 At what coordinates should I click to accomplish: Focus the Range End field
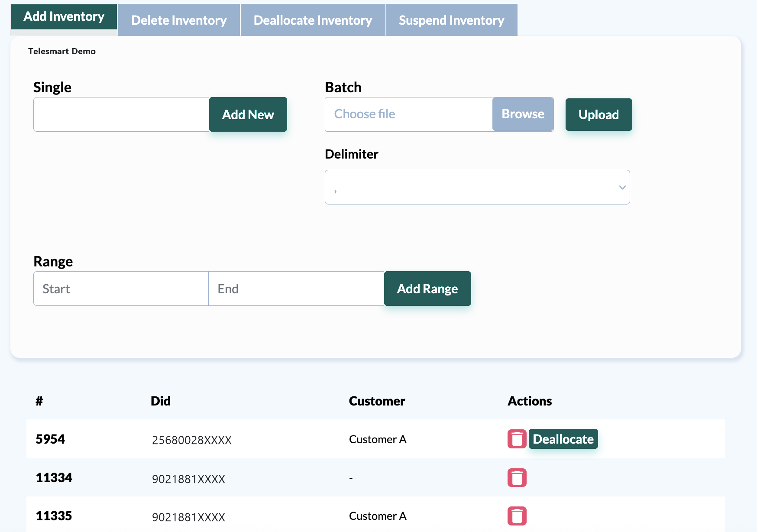pyautogui.click(x=296, y=289)
